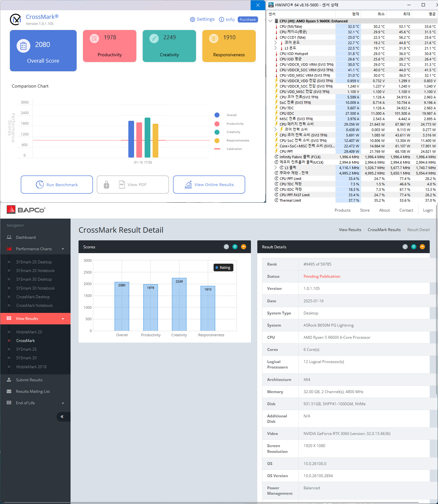Click the Pending Publication status text
Viewport: 438px width, 504px height.
click(322, 276)
